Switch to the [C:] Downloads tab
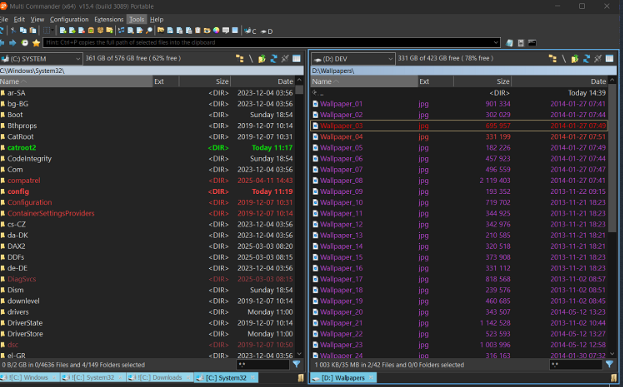623x387 pixels. (x=159, y=377)
